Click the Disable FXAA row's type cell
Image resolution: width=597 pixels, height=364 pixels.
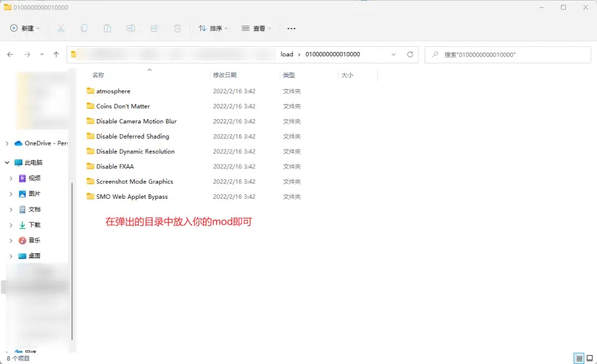292,166
